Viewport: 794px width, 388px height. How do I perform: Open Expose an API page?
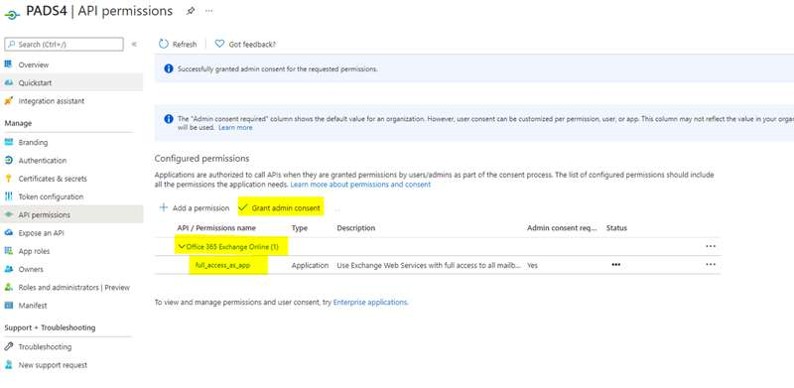42,233
